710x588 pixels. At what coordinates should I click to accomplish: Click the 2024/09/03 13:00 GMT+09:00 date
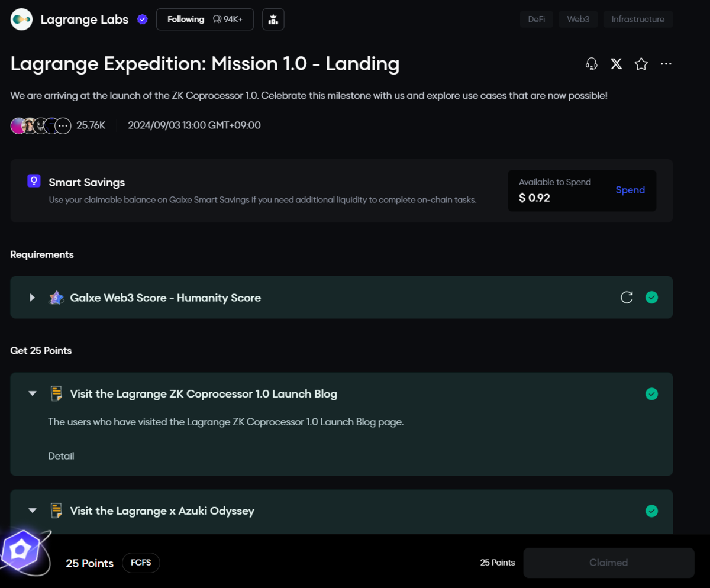(195, 125)
